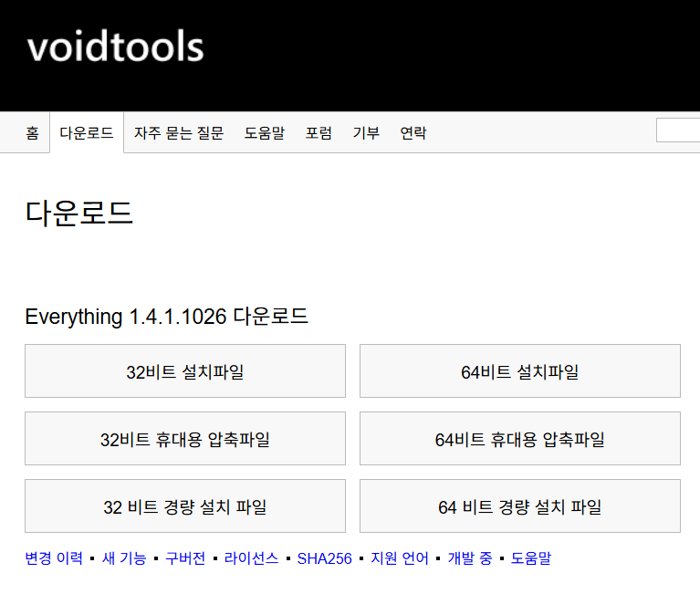Open the 홈 tab

tap(32, 133)
